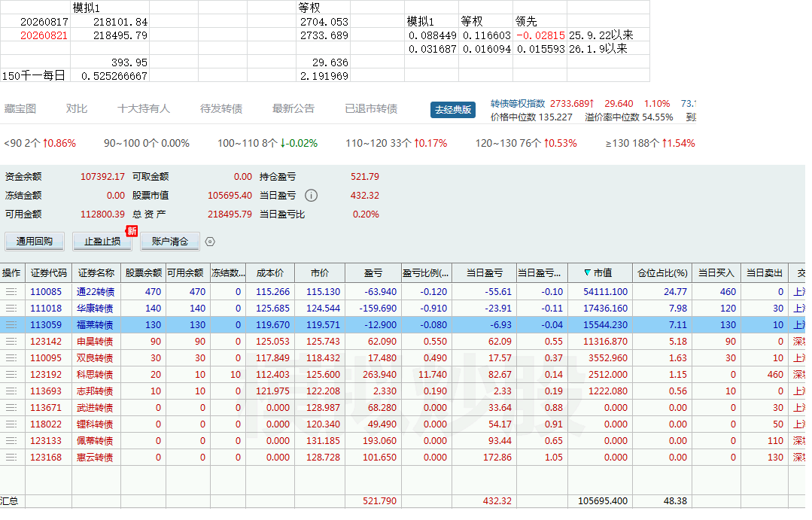The height and width of the screenshot is (520, 812).
Task: Click the 120~130 76个 price range filter
Action: point(525,143)
